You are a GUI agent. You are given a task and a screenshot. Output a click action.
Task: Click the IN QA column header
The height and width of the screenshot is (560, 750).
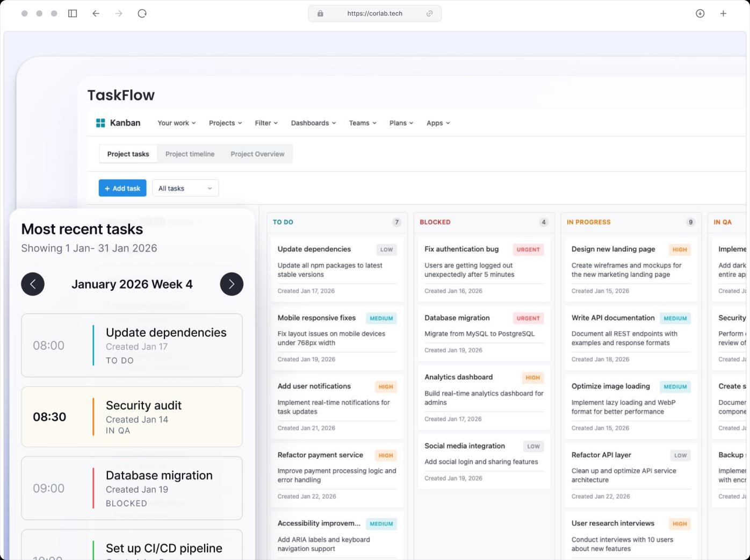(723, 222)
